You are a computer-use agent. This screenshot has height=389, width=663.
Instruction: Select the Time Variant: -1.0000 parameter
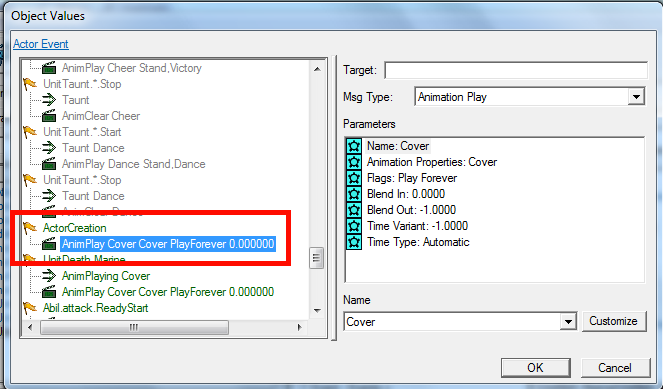click(x=417, y=226)
